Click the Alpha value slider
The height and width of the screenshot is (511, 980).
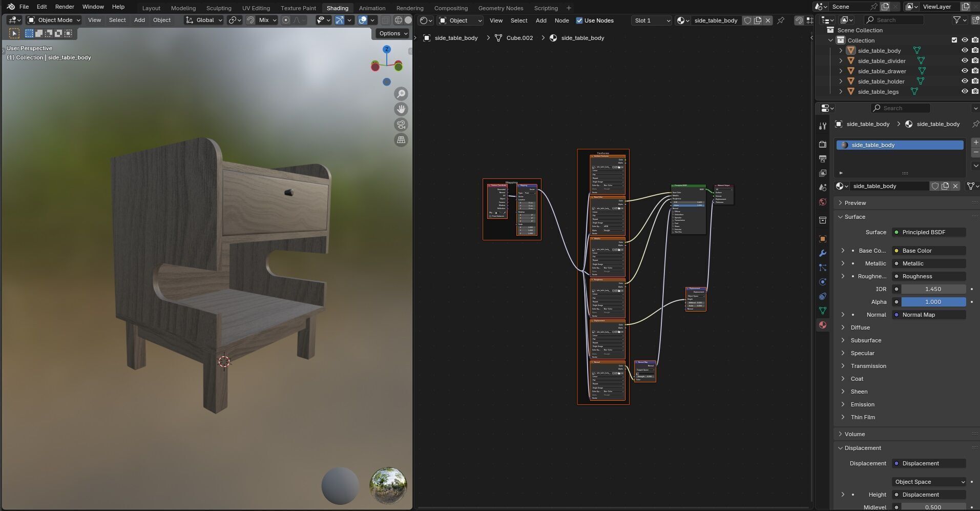click(933, 302)
